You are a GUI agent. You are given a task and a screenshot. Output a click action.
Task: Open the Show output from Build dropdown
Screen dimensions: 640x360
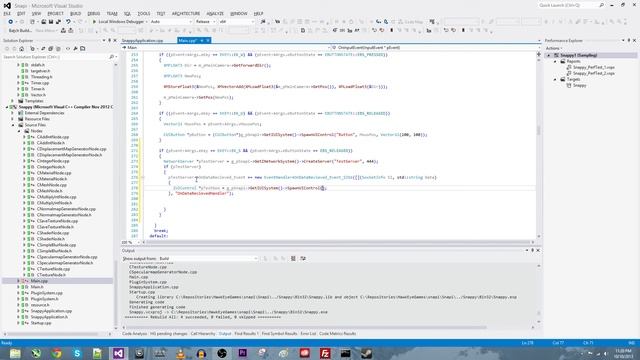click(208, 258)
